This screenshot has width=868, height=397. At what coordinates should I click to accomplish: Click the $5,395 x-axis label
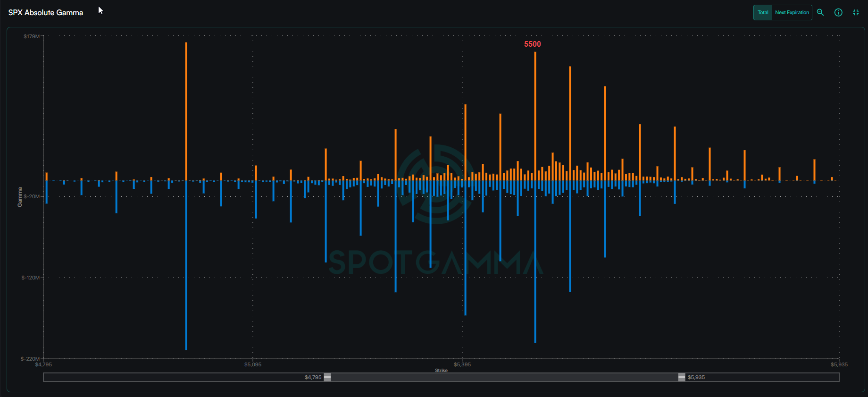click(462, 364)
